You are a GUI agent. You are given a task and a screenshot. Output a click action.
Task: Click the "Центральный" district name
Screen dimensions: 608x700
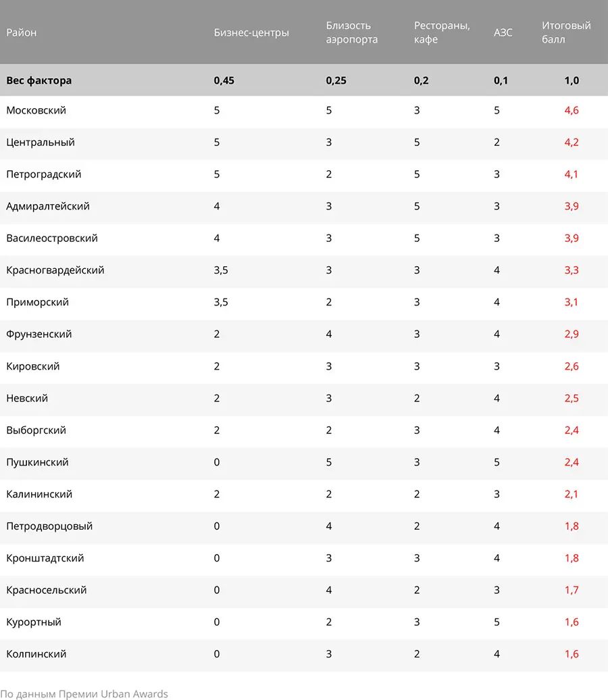(41, 143)
